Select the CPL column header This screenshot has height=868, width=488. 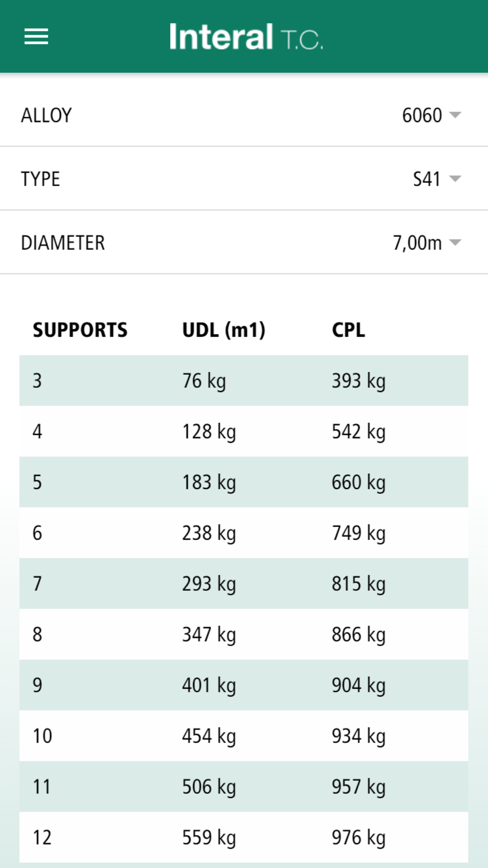[x=348, y=330]
